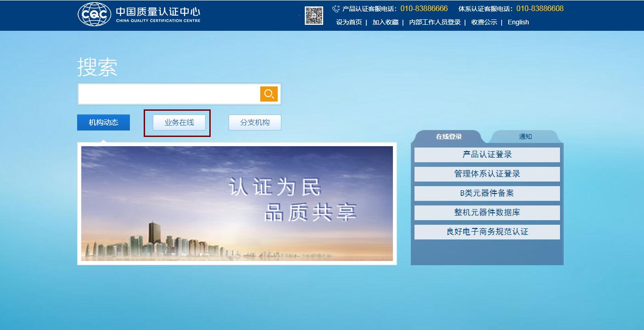Open 内部工作人员登录 link
This screenshot has width=644, height=330.
435,22
